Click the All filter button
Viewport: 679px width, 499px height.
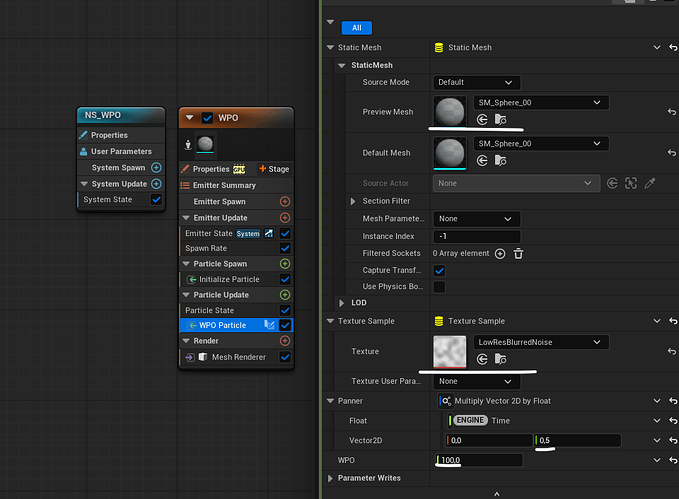tap(356, 28)
